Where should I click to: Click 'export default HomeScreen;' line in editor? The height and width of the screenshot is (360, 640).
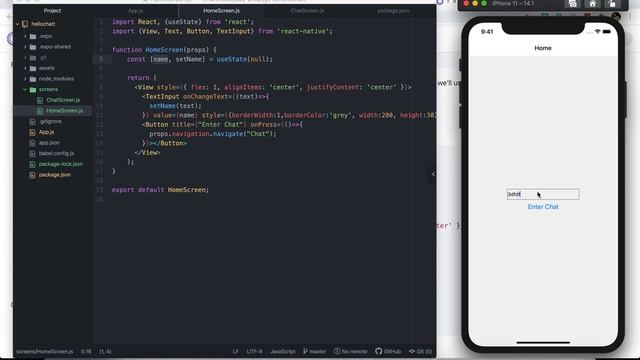tap(160, 190)
